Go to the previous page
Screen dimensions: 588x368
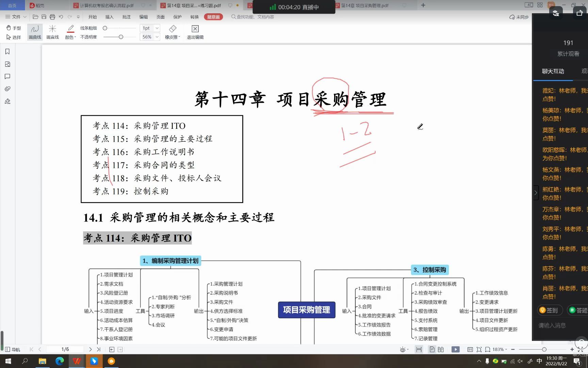pos(40,349)
